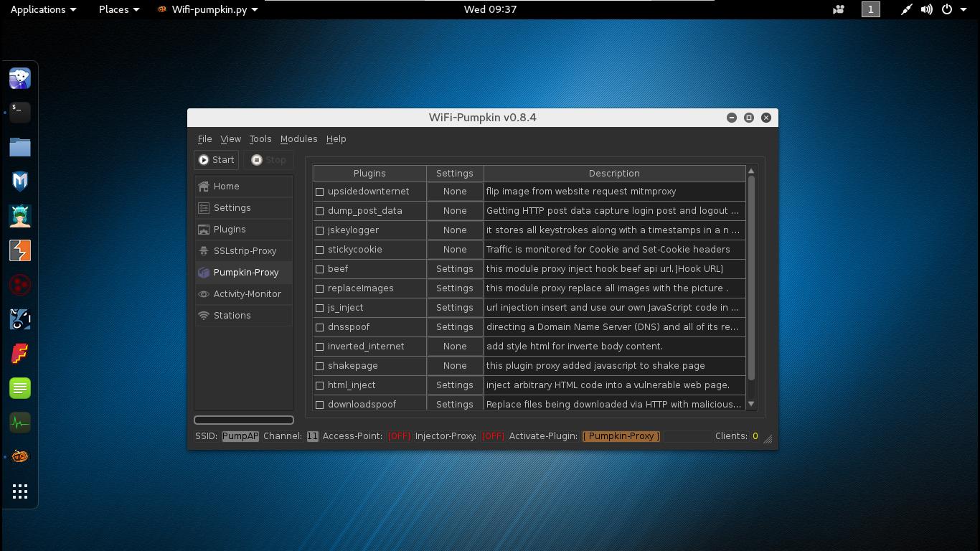
Task: Open the Tools menu
Action: (x=260, y=139)
